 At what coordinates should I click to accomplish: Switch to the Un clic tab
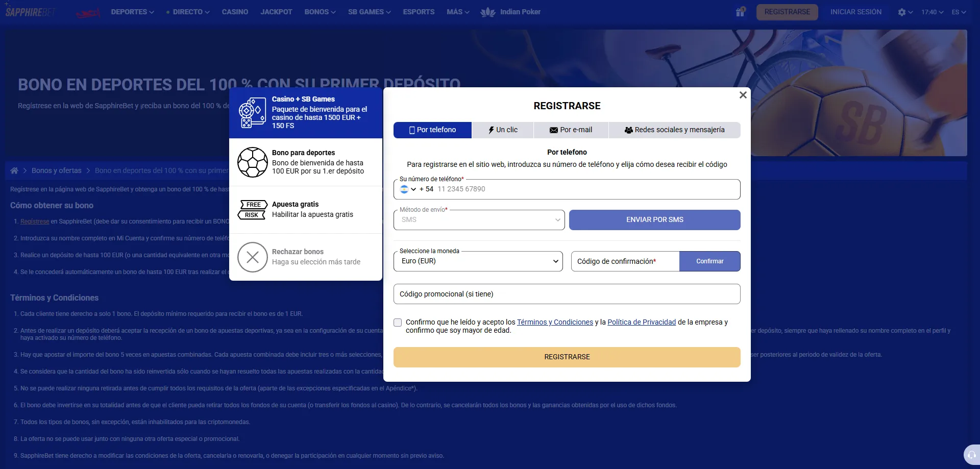503,130
